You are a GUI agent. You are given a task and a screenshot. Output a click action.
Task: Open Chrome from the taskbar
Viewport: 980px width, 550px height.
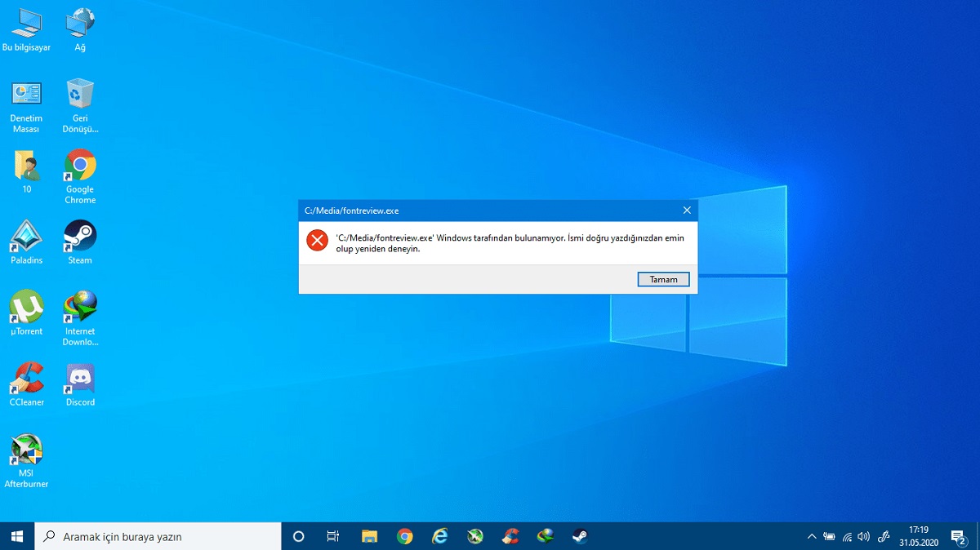404,536
